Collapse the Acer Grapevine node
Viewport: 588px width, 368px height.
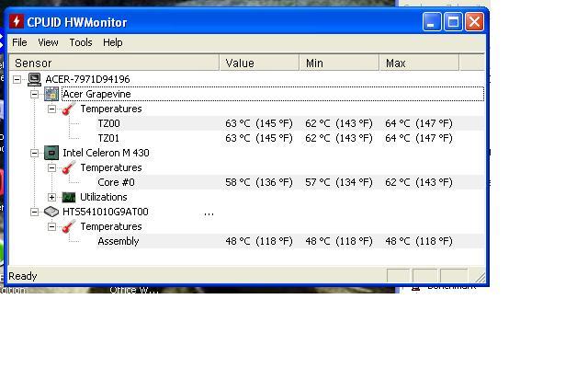coord(34,94)
